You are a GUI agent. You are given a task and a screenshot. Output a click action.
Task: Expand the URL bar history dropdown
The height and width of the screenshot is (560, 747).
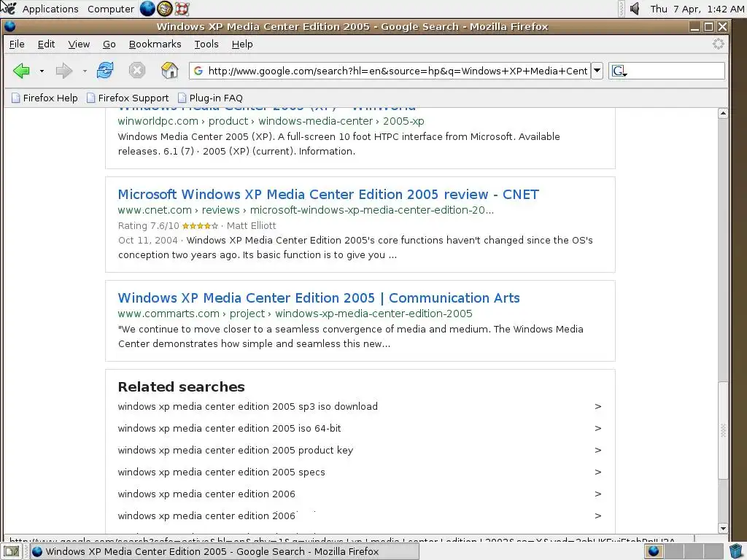[x=597, y=71]
